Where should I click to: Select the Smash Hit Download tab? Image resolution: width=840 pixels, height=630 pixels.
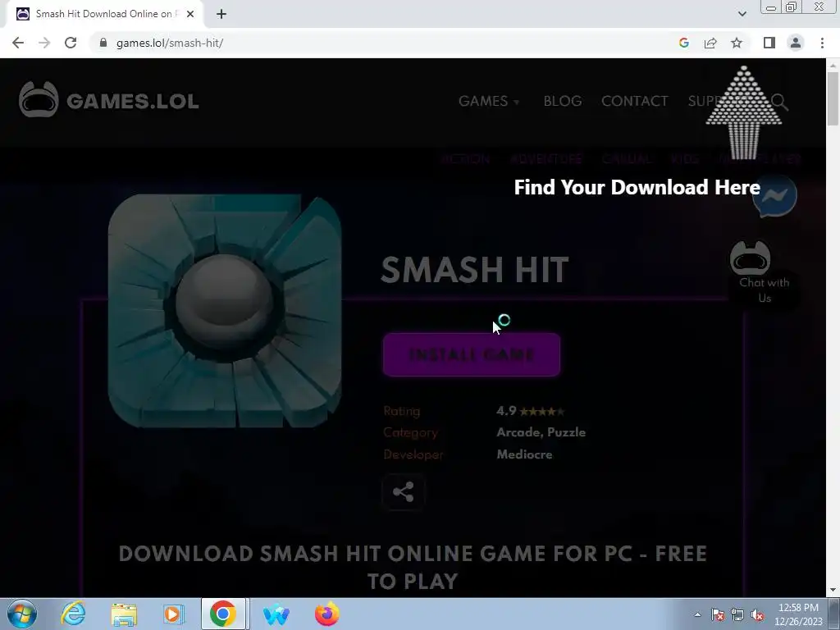click(104, 14)
